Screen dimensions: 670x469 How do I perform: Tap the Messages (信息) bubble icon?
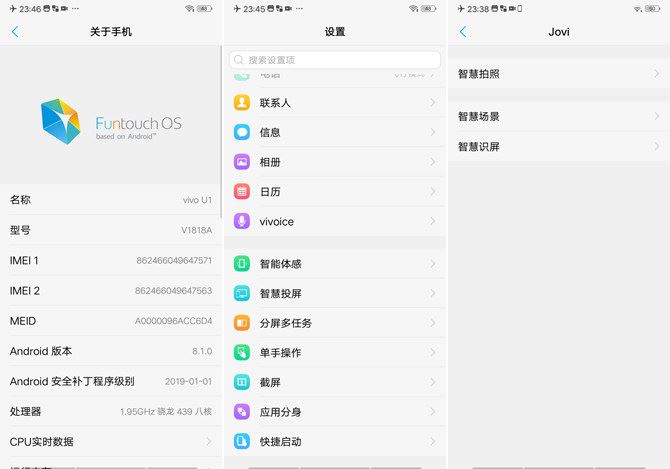(x=242, y=132)
